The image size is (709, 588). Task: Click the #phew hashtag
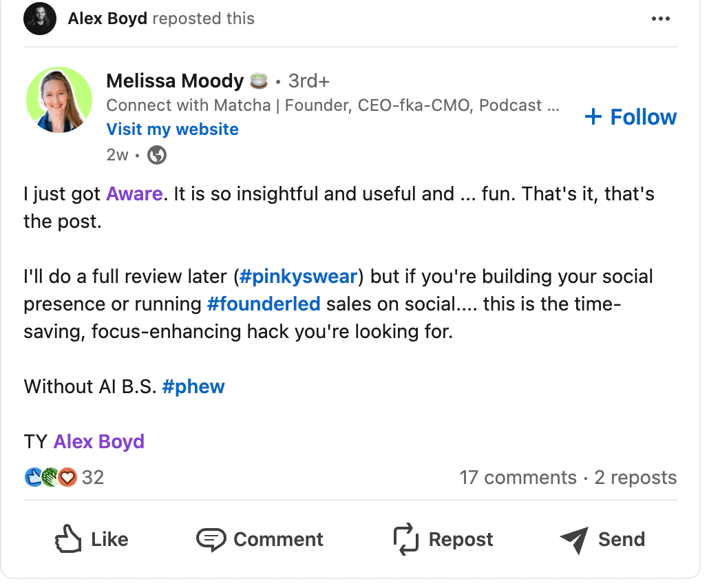[193, 386]
